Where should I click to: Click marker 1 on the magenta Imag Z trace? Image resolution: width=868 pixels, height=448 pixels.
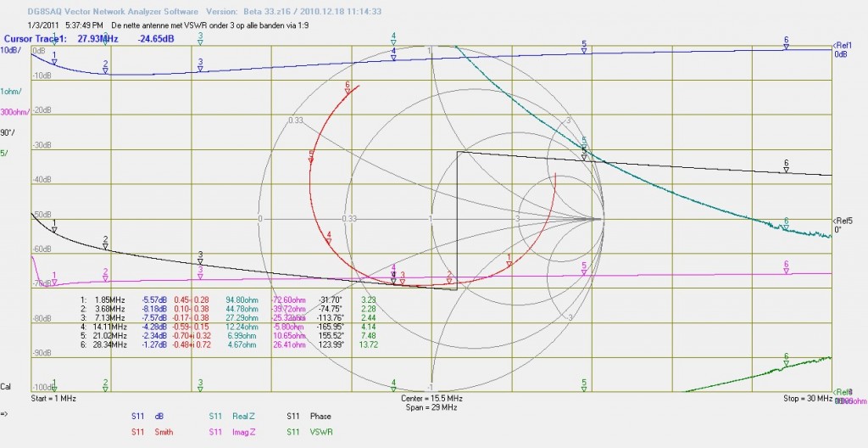point(54,278)
